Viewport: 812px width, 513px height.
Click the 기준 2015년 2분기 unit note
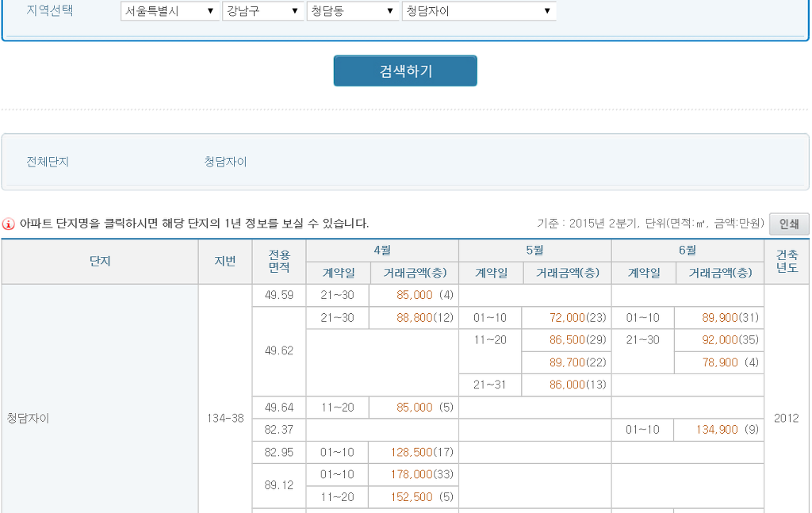pos(650,224)
